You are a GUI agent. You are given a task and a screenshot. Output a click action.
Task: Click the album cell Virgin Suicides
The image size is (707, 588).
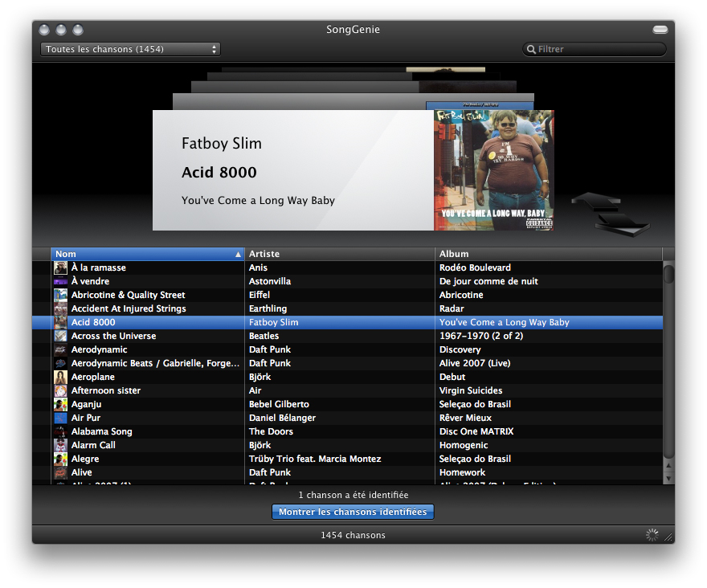click(471, 390)
